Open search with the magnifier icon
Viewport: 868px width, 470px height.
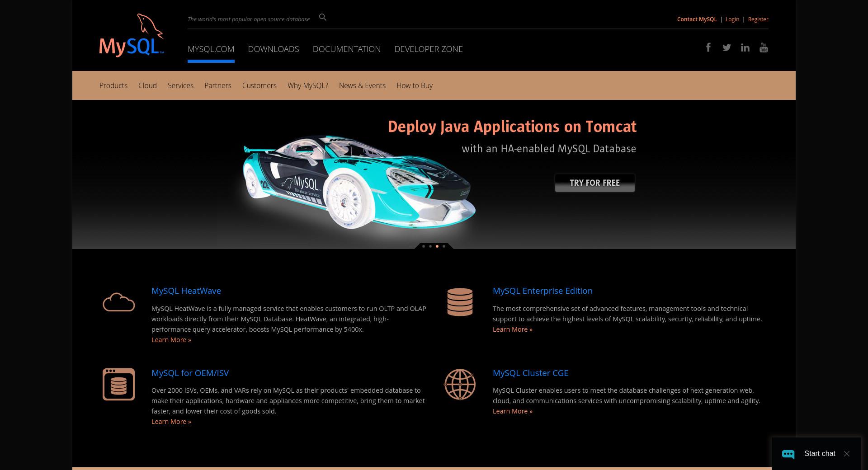click(322, 17)
